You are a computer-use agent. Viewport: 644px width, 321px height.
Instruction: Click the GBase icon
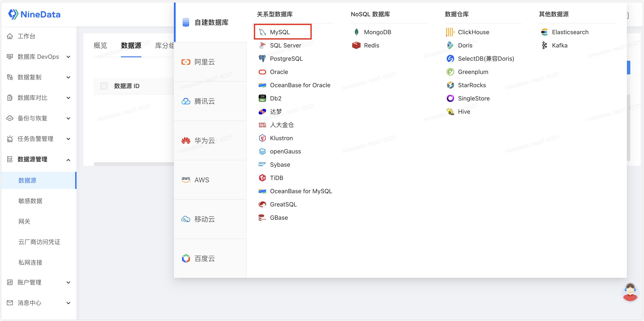[x=262, y=218]
